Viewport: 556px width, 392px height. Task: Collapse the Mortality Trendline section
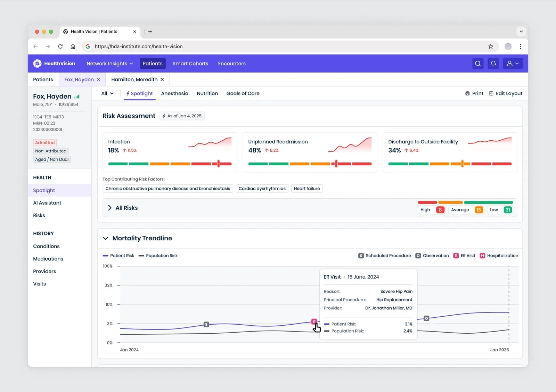tap(105, 238)
